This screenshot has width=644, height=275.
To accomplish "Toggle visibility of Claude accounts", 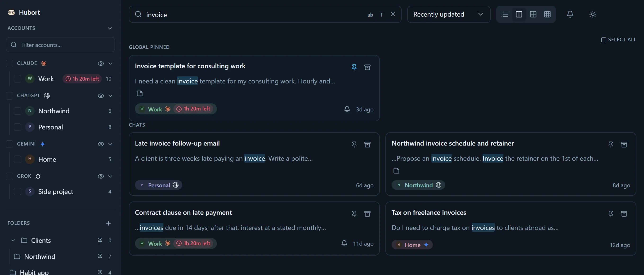I will [x=101, y=63].
